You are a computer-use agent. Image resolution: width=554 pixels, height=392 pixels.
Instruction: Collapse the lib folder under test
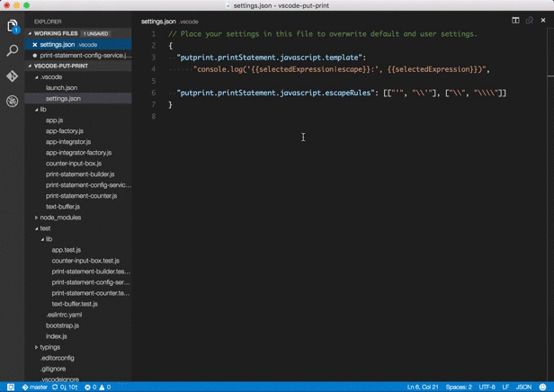click(x=42, y=239)
